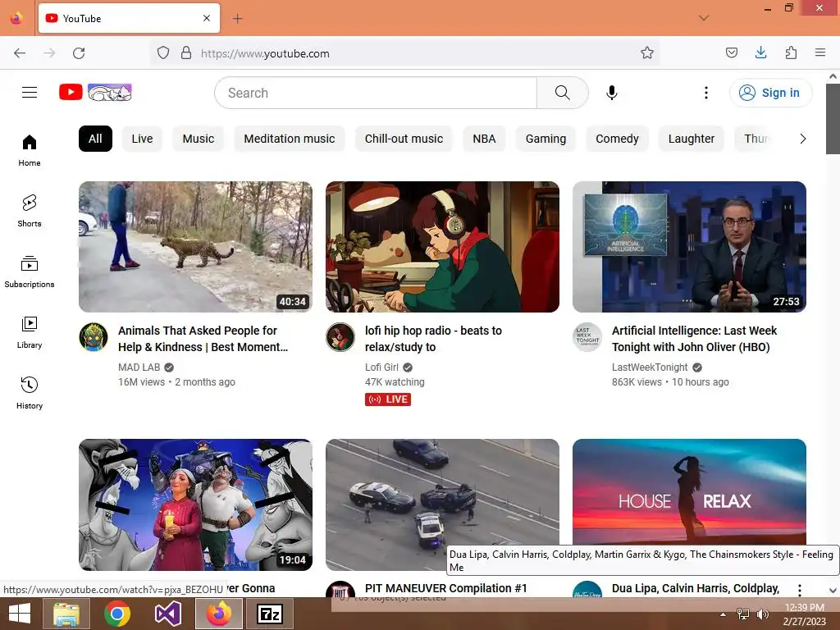Click the red LIVE badge
Viewport: 840px width, 630px height.
[x=388, y=399]
